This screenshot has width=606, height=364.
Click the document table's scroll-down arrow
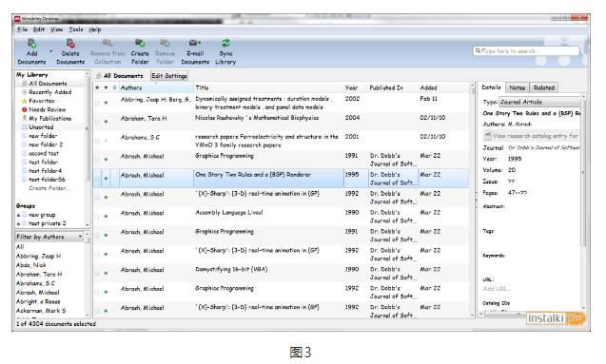tap(472, 315)
